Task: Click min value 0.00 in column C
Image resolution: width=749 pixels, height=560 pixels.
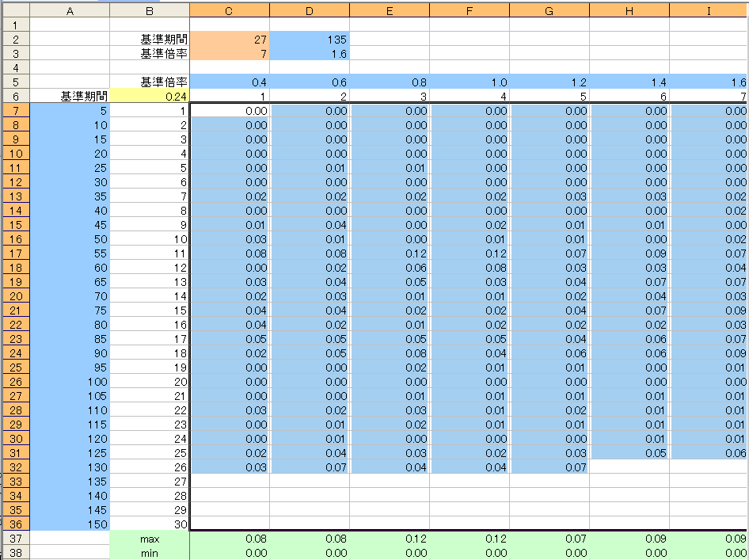Action: (230, 553)
